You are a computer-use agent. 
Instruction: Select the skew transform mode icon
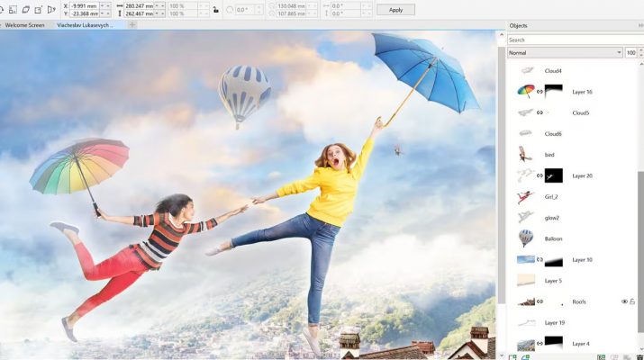[25, 9]
